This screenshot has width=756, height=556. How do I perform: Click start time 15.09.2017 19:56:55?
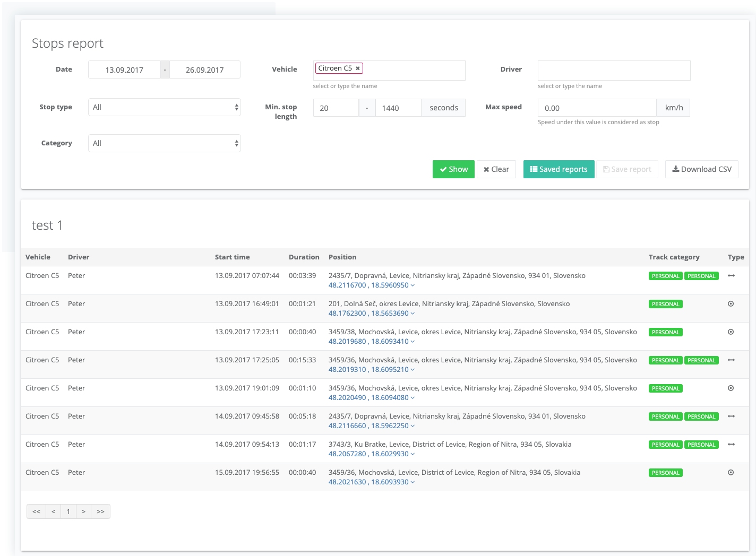(247, 473)
